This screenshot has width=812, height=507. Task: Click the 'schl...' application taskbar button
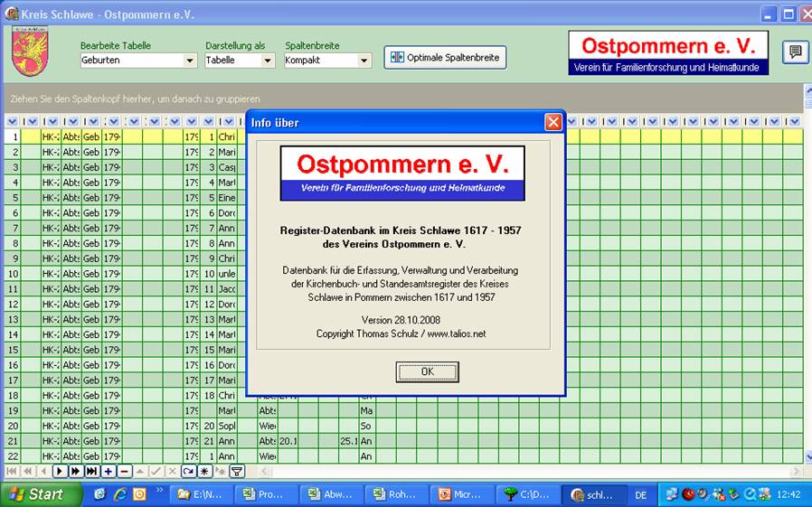click(x=594, y=494)
